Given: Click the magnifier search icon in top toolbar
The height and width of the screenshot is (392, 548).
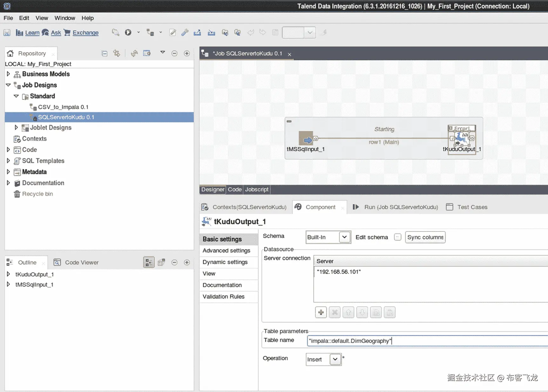Looking at the screenshot, I should 115,32.
